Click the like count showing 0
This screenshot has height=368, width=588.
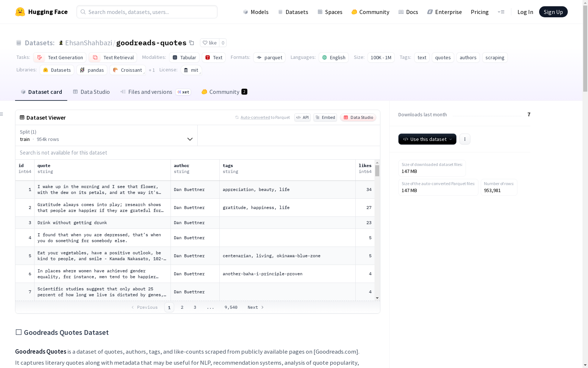pyautogui.click(x=223, y=43)
